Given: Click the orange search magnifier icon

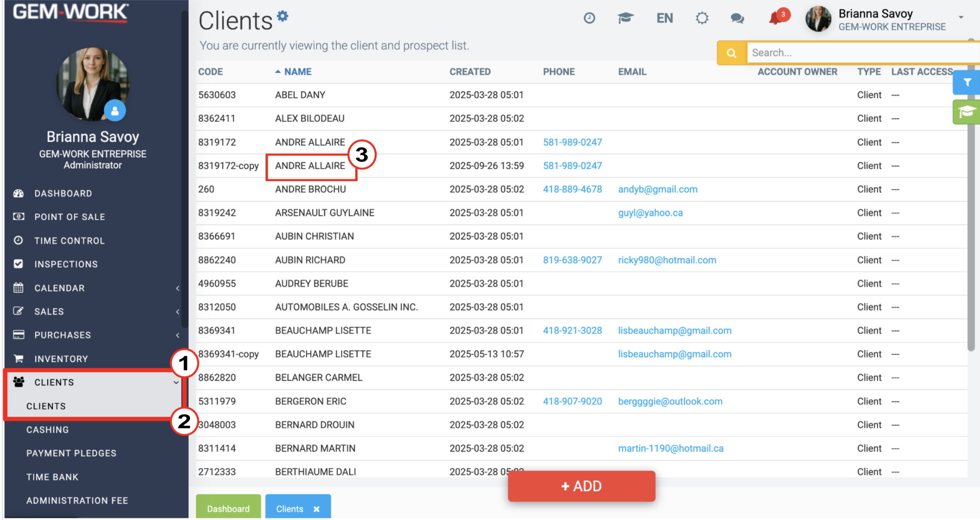Looking at the screenshot, I should [x=731, y=53].
